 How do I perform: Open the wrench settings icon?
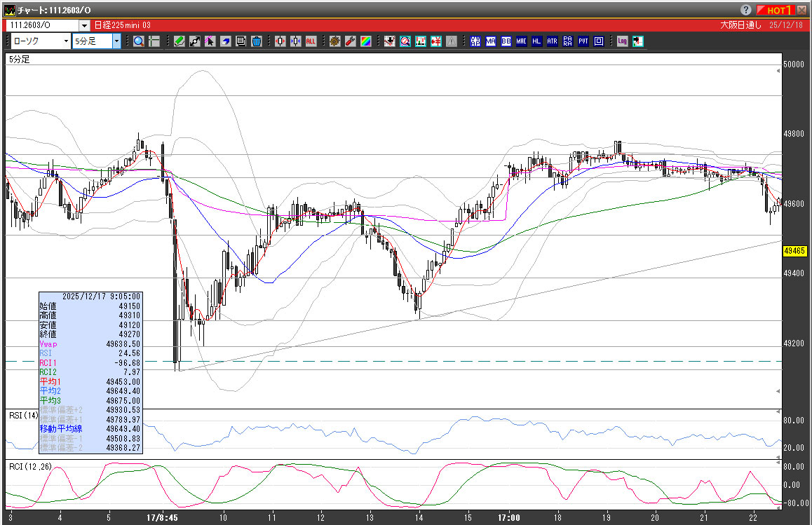coord(350,41)
